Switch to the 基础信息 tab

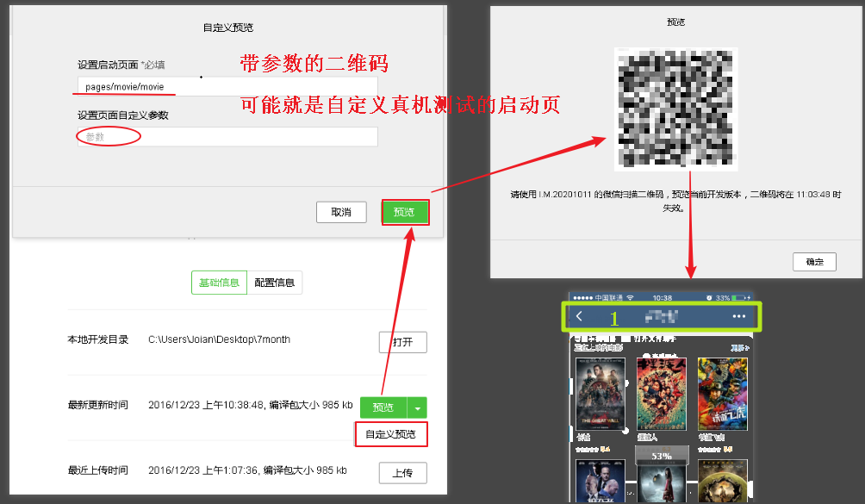click(x=219, y=283)
